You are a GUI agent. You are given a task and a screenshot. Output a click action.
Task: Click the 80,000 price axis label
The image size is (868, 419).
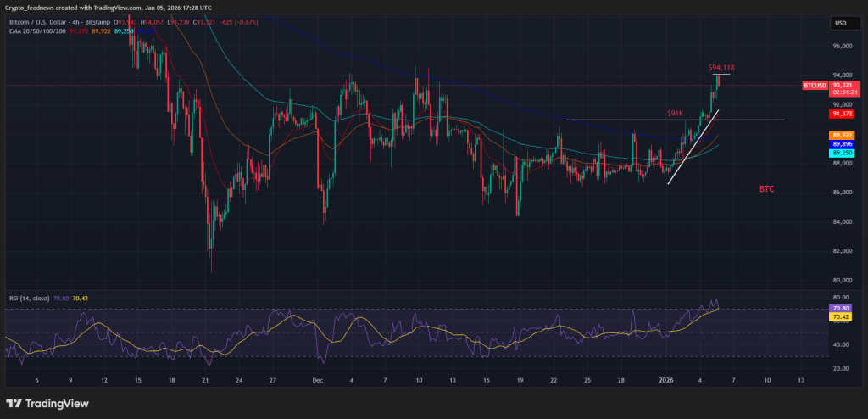841,280
